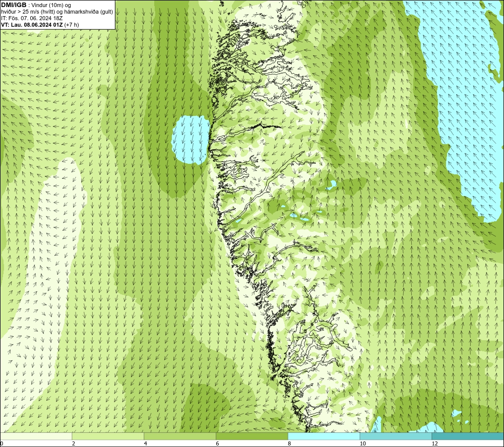Click the '12' tick label on the scale

(435, 444)
